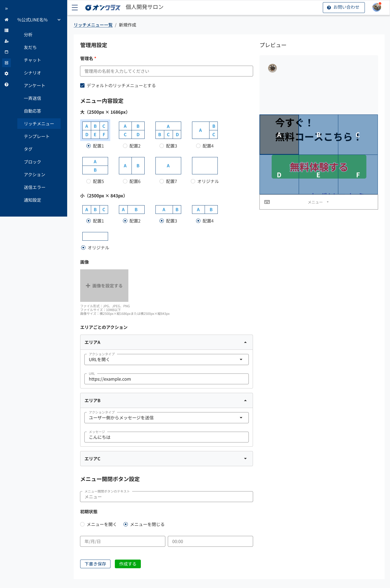The image size is (390, 588).
Task: Click area F in preview image
Action: point(358,175)
